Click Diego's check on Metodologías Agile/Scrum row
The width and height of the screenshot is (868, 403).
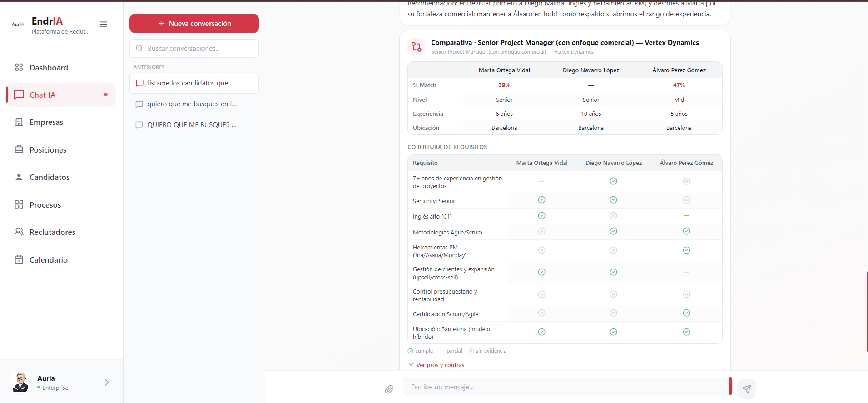pyautogui.click(x=613, y=231)
